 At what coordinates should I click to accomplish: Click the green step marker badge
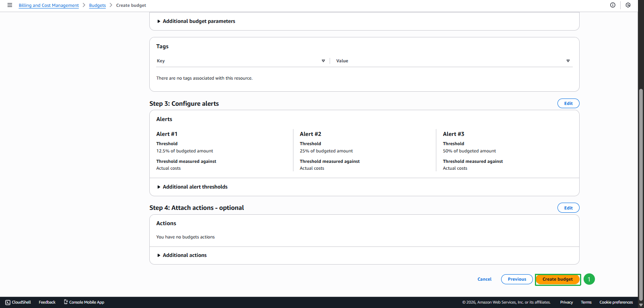(x=589, y=279)
